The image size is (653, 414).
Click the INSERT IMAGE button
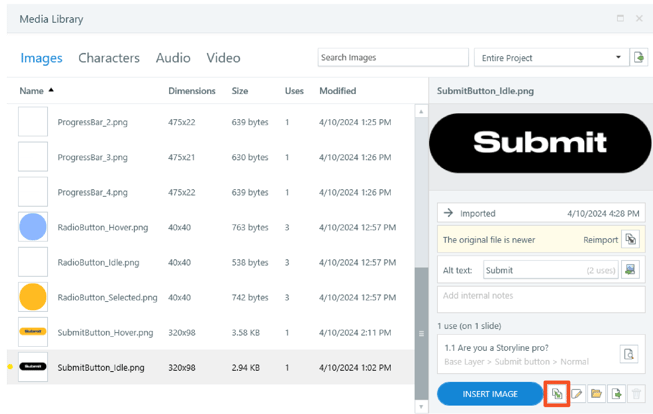(x=490, y=394)
